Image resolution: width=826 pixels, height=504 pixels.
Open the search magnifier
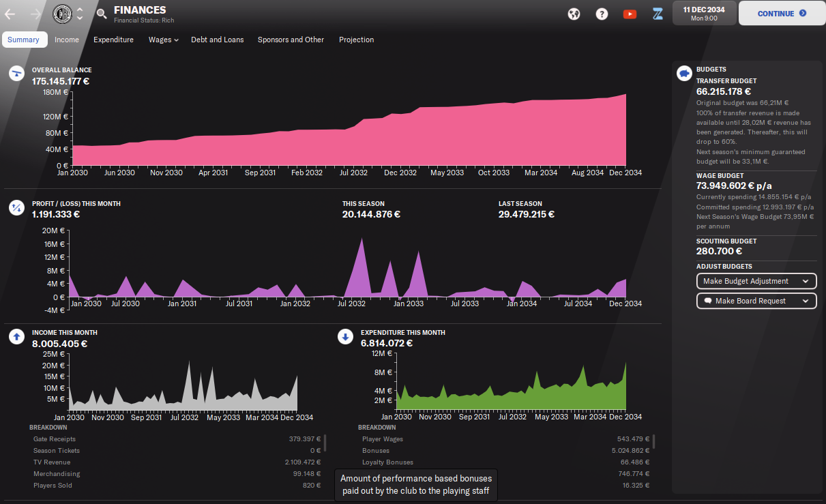pos(102,13)
